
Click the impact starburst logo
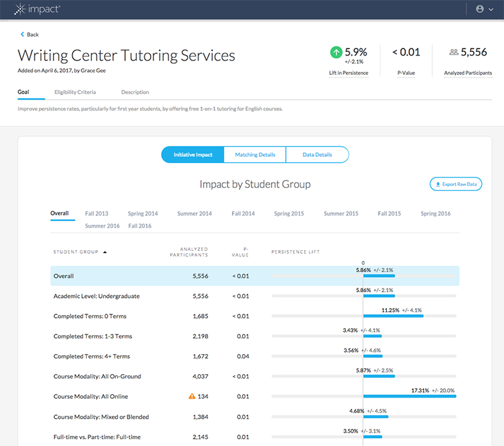click(20, 9)
